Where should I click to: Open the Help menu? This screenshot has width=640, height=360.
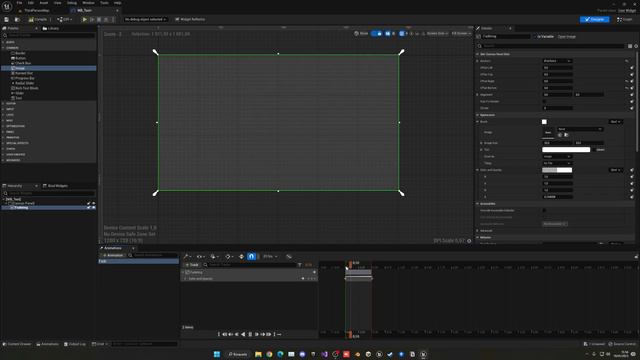[118, 3]
